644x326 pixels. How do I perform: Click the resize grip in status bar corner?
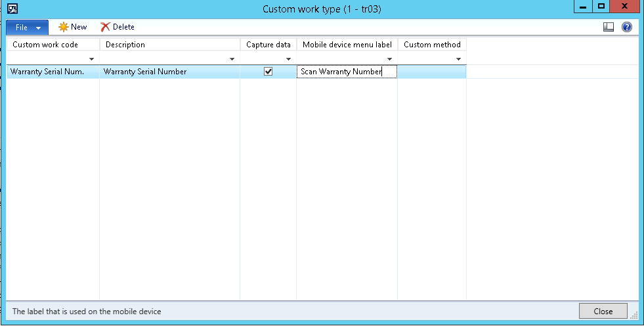tap(634, 315)
